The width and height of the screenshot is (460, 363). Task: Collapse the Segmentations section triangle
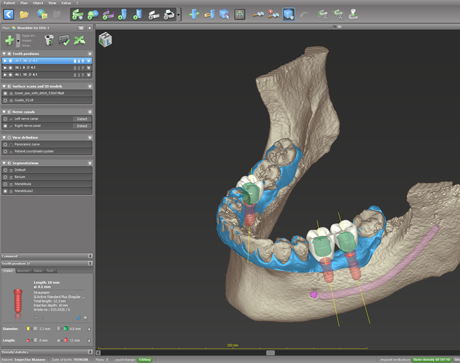[4, 163]
